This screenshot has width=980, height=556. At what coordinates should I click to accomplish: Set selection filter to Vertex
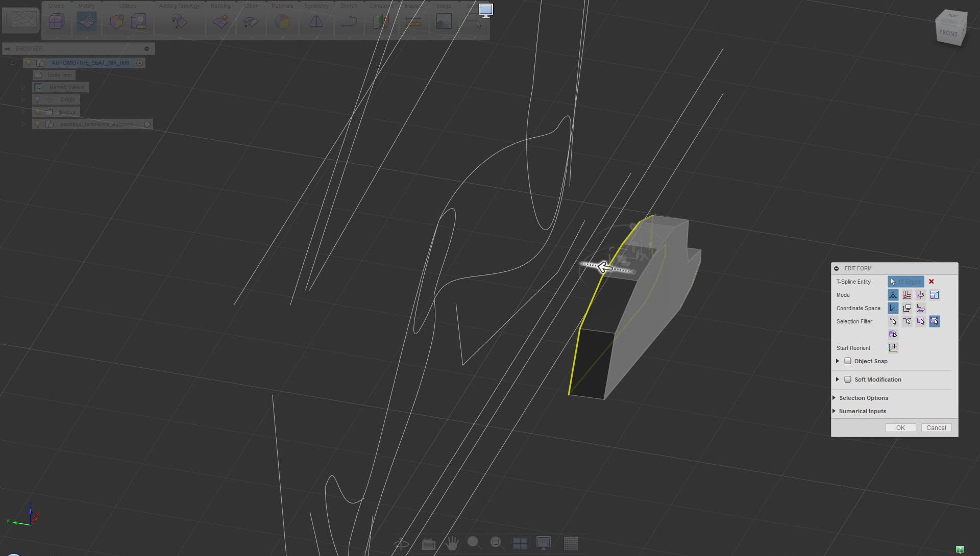893,321
